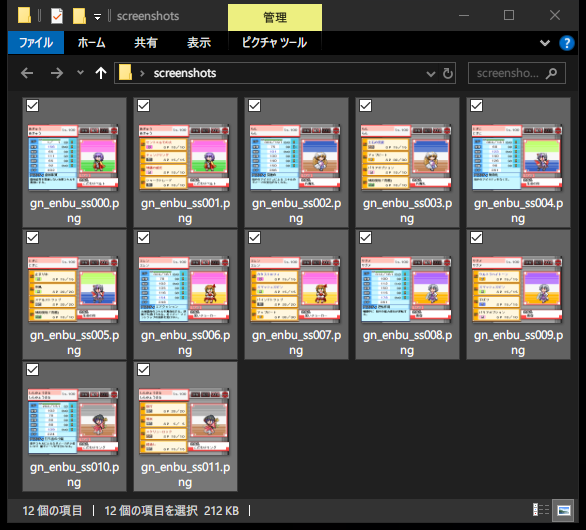Uncheck the gn_enbu_ss005.png checkbox
The width and height of the screenshot is (586, 530).
click(33, 238)
